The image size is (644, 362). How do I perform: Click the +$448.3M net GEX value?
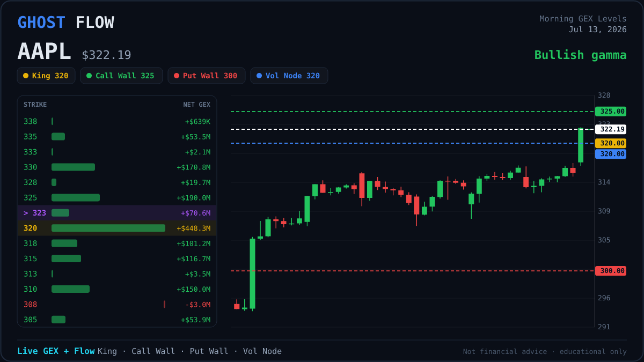coord(194,228)
